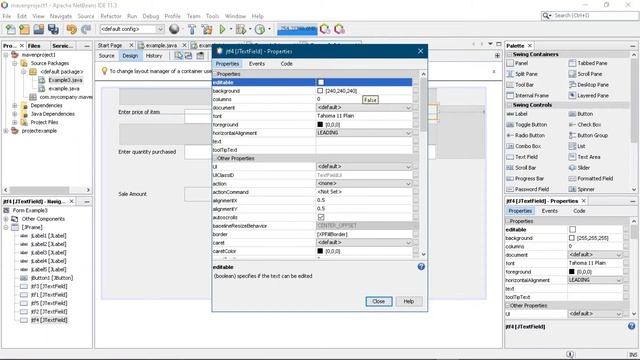This screenshot has width=640, height=360.
Task: Click Selection Mode icon in designer toolbar
Action: tap(179, 56)
